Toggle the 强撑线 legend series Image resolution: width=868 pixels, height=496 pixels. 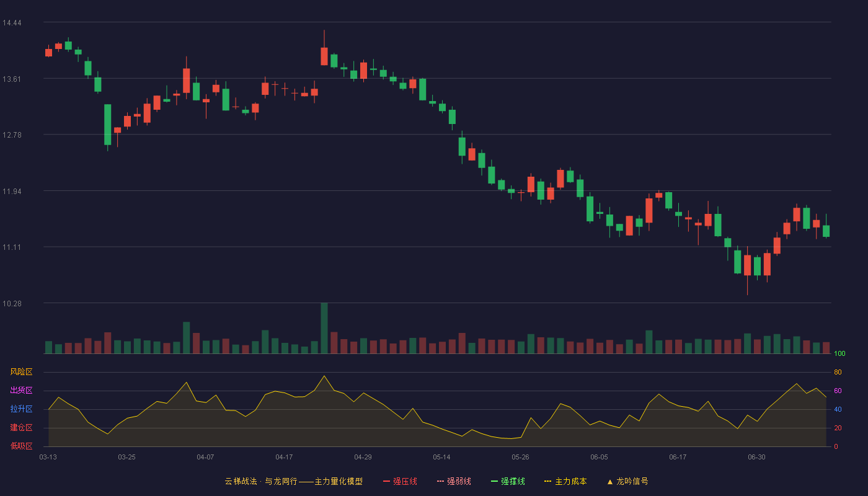click(508, 481)
